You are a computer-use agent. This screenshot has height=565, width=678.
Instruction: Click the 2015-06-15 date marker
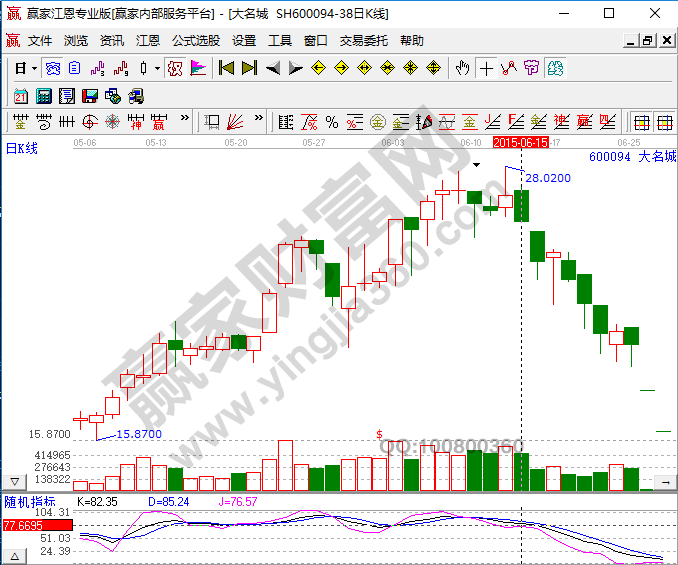pos(521,143)
